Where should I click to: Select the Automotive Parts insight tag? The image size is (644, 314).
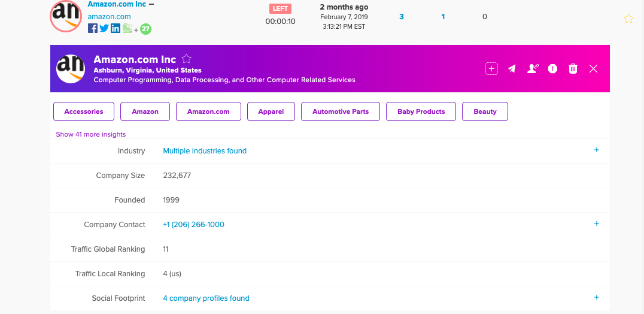pyautogui.click(x=341, y=111)
